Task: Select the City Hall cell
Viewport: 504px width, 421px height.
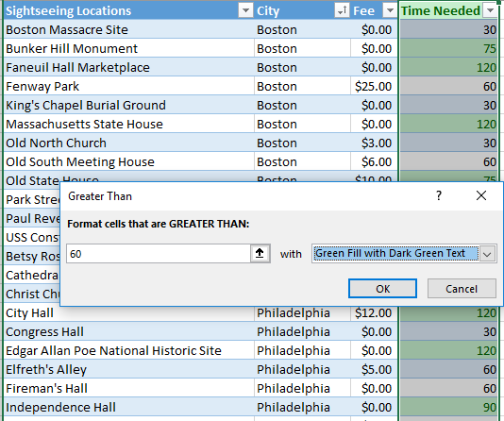Action: (129, 313)
